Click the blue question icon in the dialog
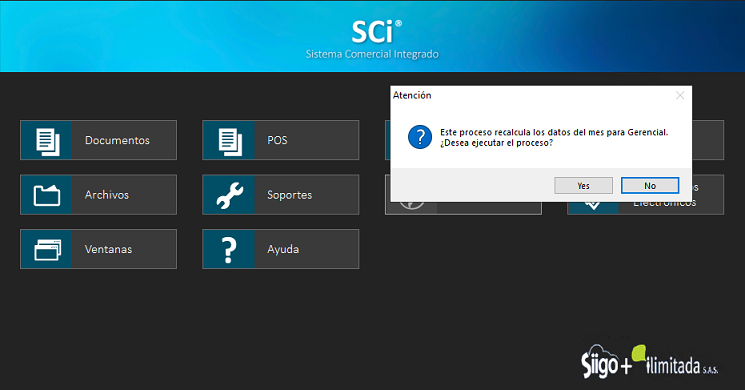The image size is (745, 390). click(x=420, y=137)
